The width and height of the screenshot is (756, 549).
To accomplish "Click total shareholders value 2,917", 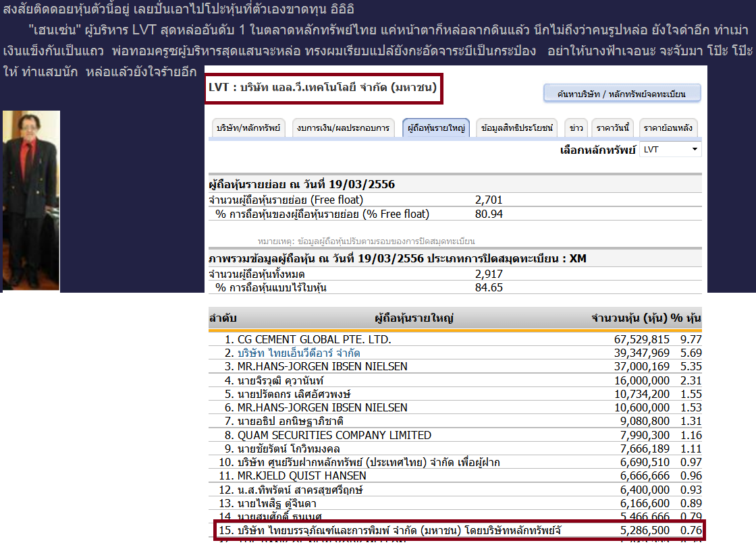I will [x=489, y=274].
